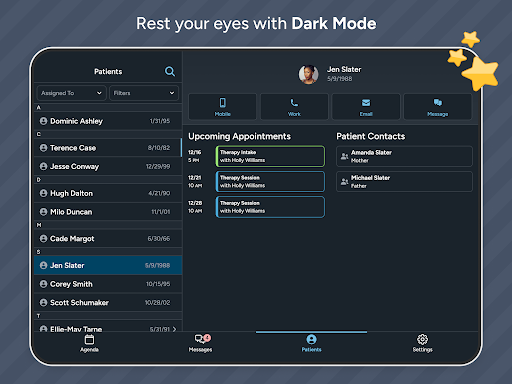
Task: Click the avatar icon beside Milo Duncan
Action: click(x=43, y=212)
